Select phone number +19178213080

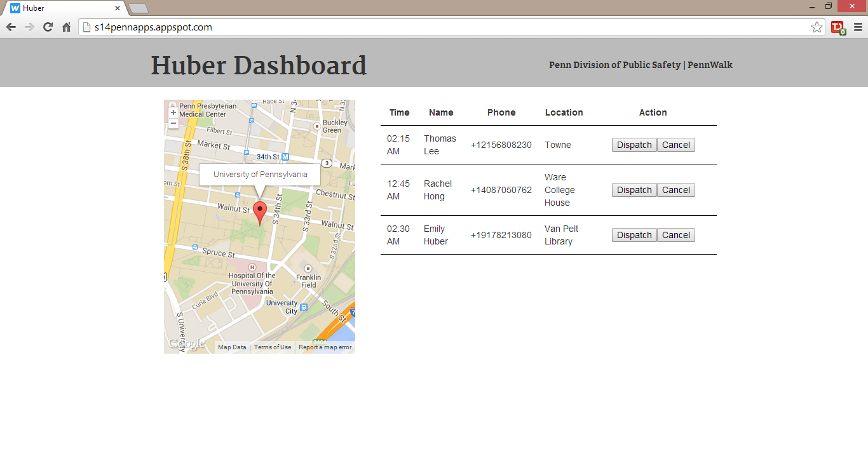(501, 235)
